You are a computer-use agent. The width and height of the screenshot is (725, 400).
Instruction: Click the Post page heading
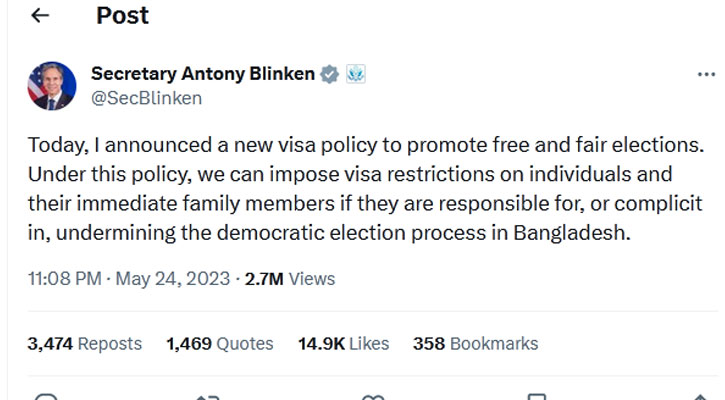(122, 16)
